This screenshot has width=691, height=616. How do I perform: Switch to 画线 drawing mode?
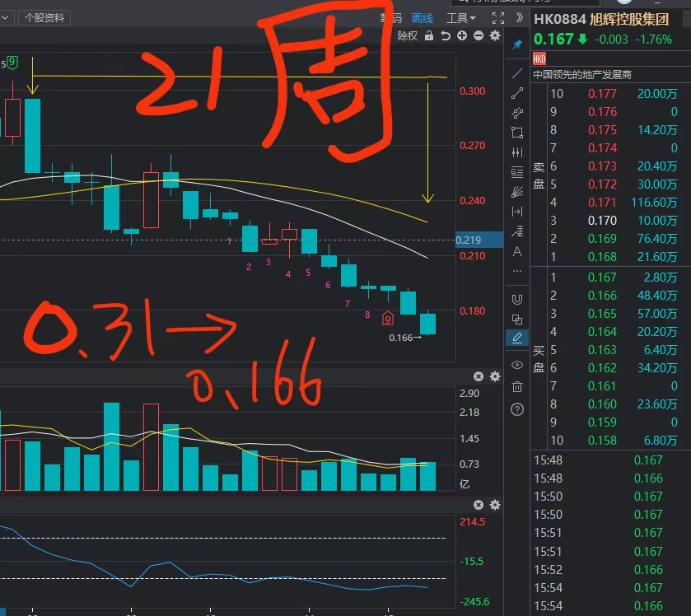pos(423,18)
